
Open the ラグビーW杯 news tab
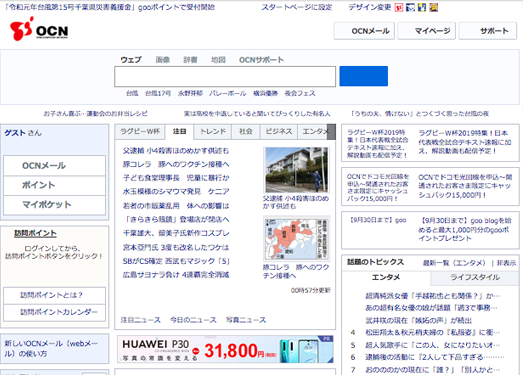pos(140,131)
